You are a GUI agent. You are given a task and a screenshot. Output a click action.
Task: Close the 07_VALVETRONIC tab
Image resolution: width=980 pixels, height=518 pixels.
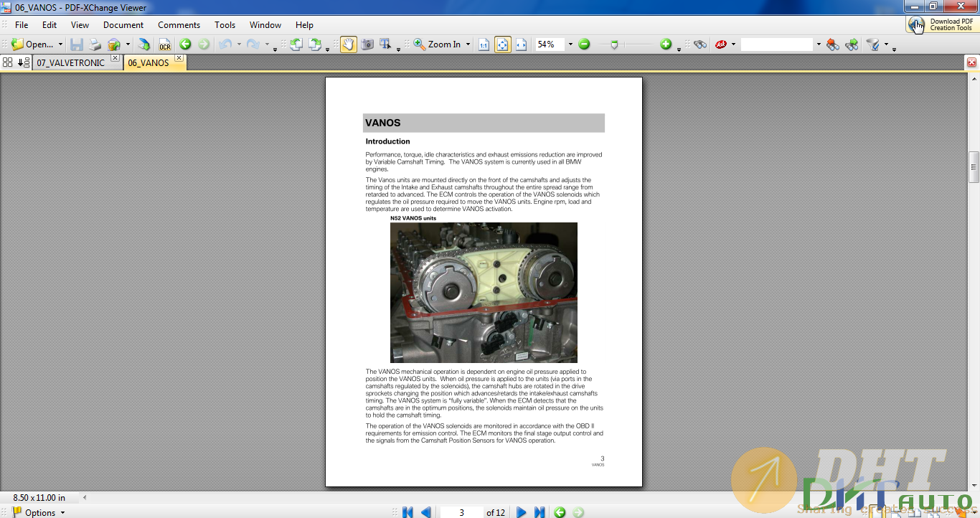[116, 60]
